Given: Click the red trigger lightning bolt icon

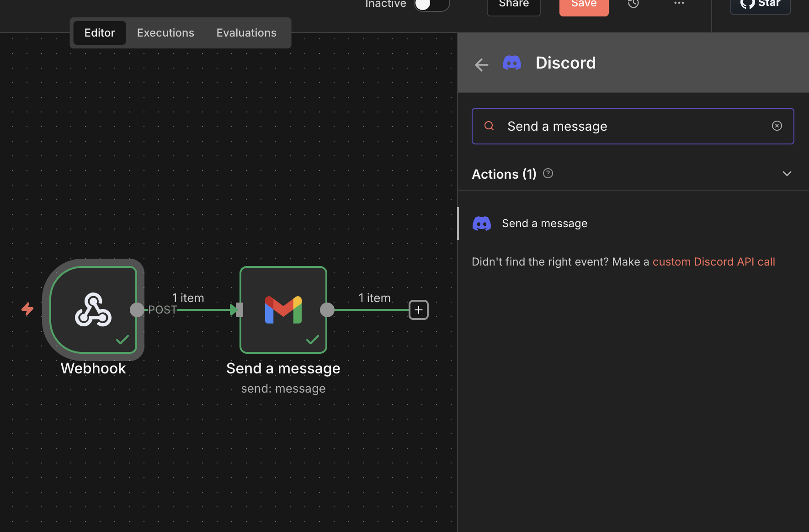Looking at the screenshot, I should click(x=27, y=309).
